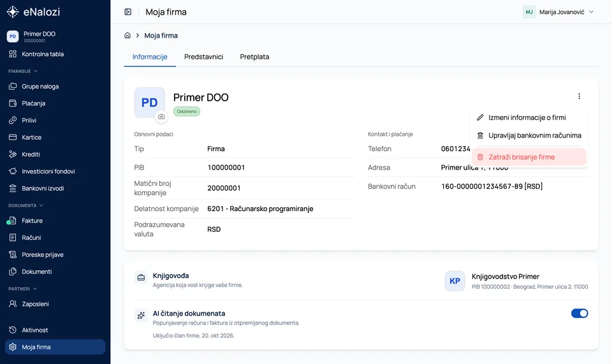Click the Bankovni izvodi bank icon
The width and height of the screenshot is (612, 364).
click(x=13, y=188)
